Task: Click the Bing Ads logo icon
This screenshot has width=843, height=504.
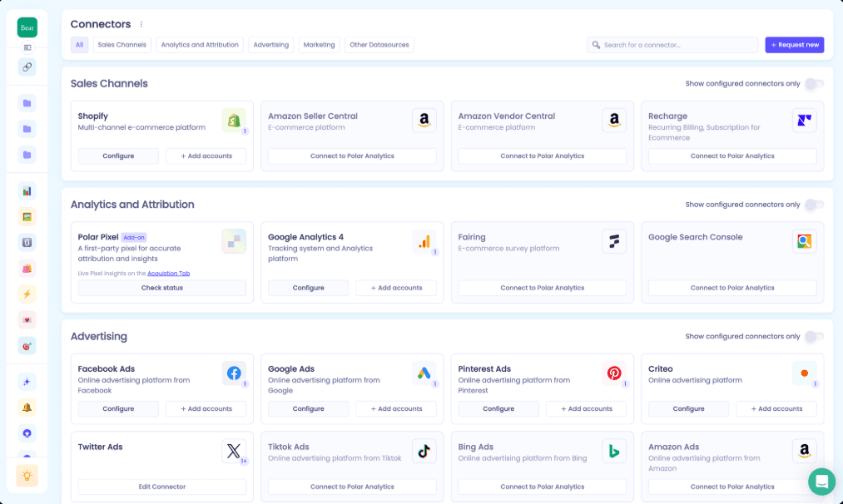Action: pos(614,452)
